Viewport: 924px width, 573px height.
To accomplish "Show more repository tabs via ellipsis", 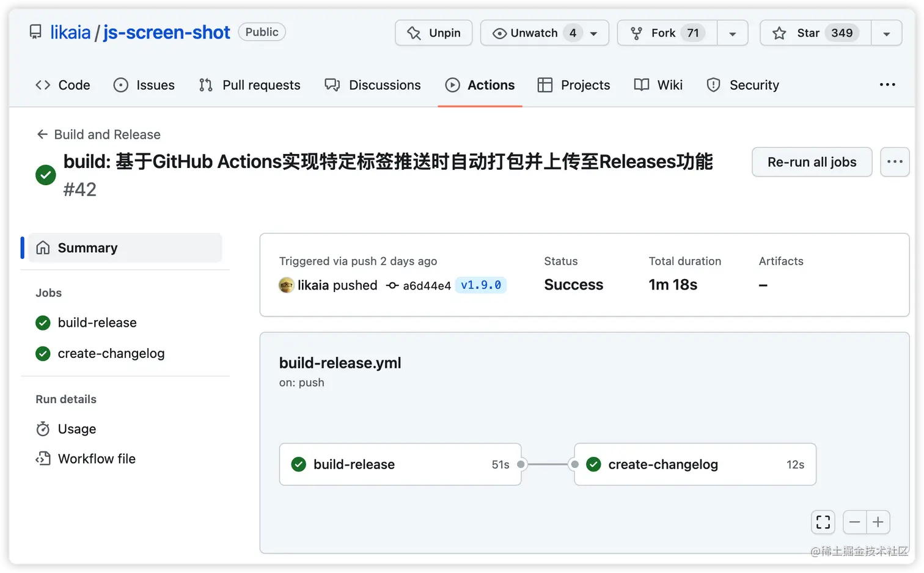I will coord(887,85).
